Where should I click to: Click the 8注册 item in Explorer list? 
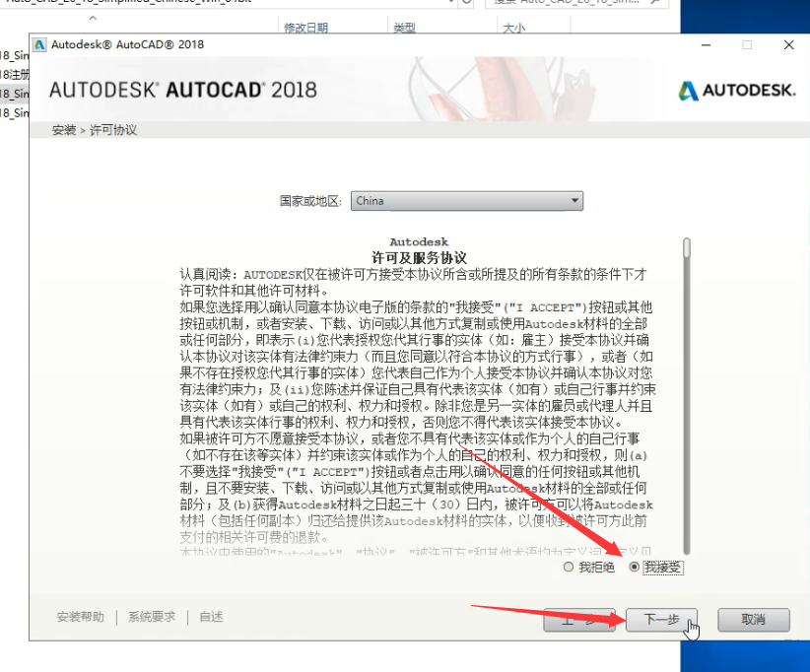(15, 74)
